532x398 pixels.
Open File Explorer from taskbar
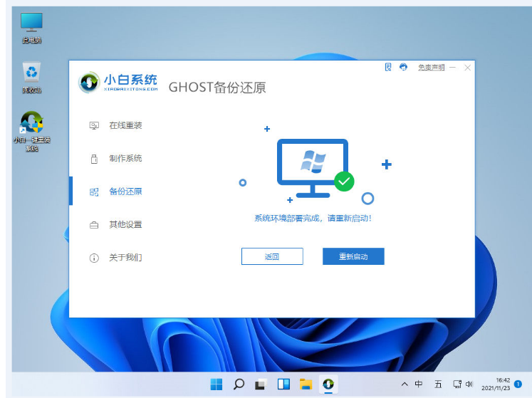(x=306, y=384)
